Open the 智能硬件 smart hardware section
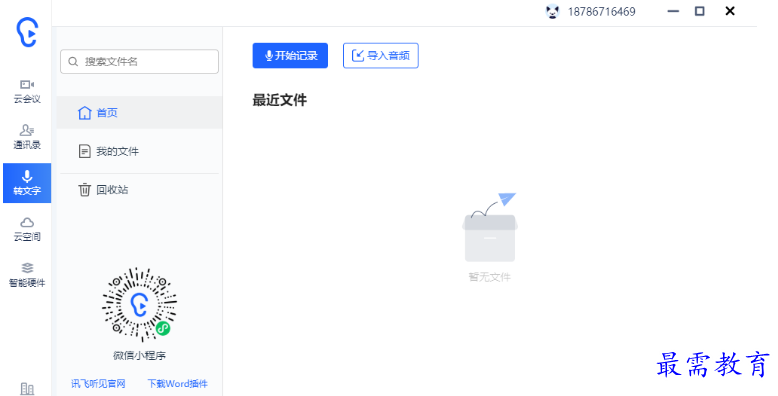This screenshot has height=396, width=778. (x=27, y=275)
